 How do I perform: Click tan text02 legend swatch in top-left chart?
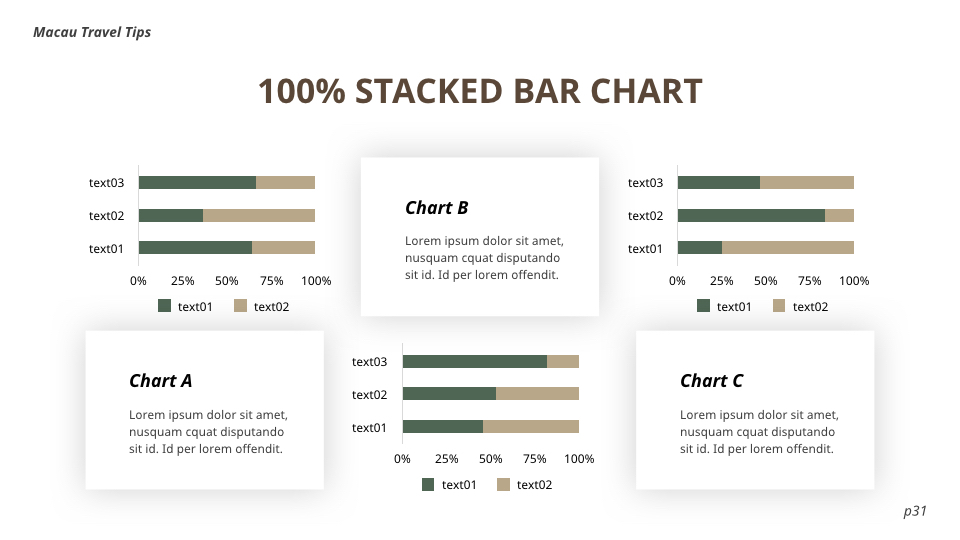click(x=240, y=306)
